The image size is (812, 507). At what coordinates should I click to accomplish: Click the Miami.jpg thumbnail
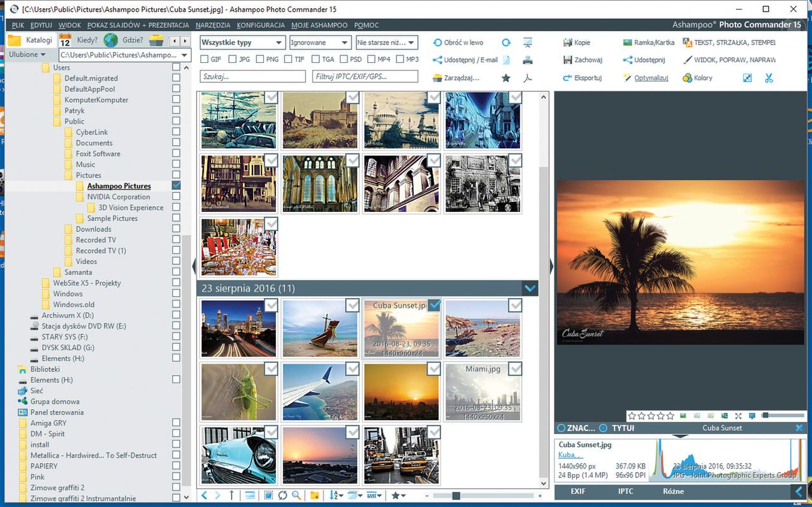[x=483, y=392]
